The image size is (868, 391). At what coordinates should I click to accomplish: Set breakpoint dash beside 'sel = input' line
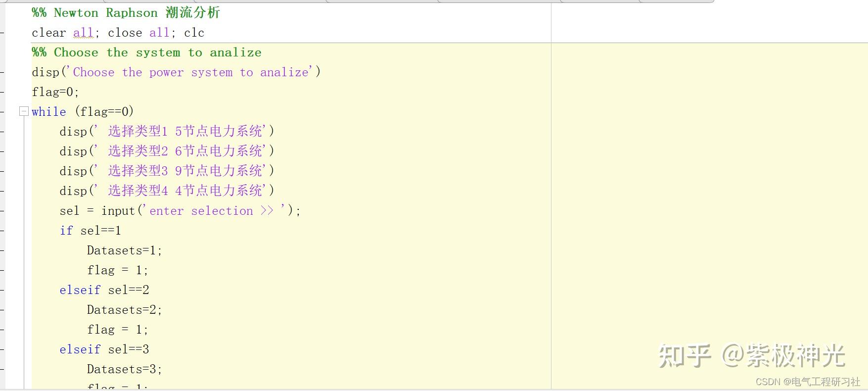pyautogui.click(x=2, y=211)
